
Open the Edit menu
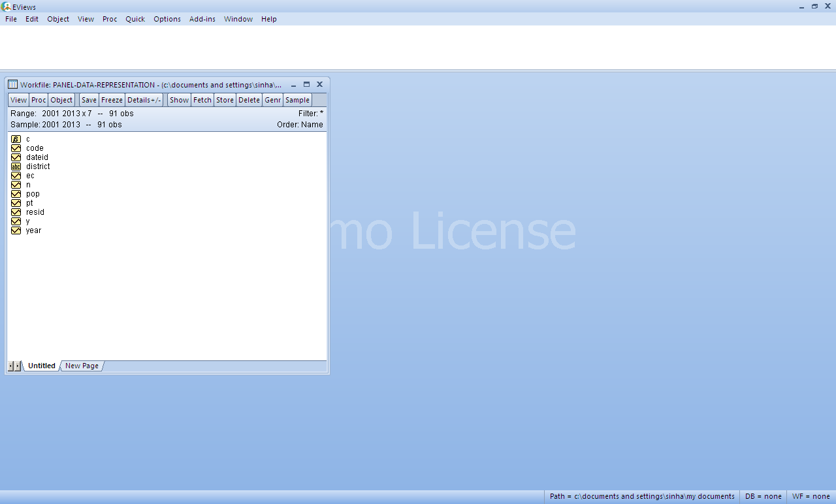(32, 19)
